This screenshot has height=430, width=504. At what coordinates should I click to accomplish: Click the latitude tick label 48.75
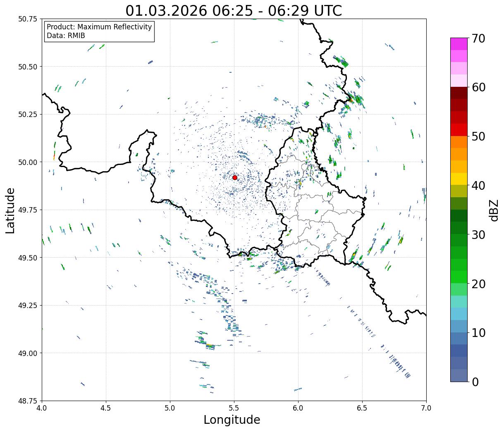tap(28, 401)
